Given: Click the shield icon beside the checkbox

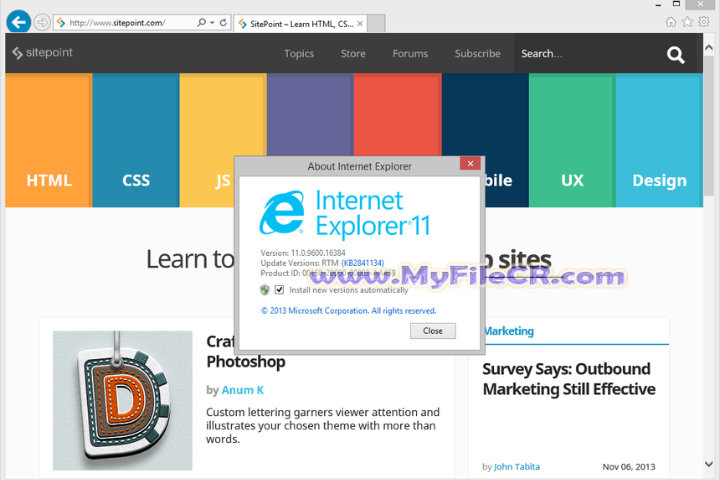Looking at the screenshot, I should coord(264,290).
